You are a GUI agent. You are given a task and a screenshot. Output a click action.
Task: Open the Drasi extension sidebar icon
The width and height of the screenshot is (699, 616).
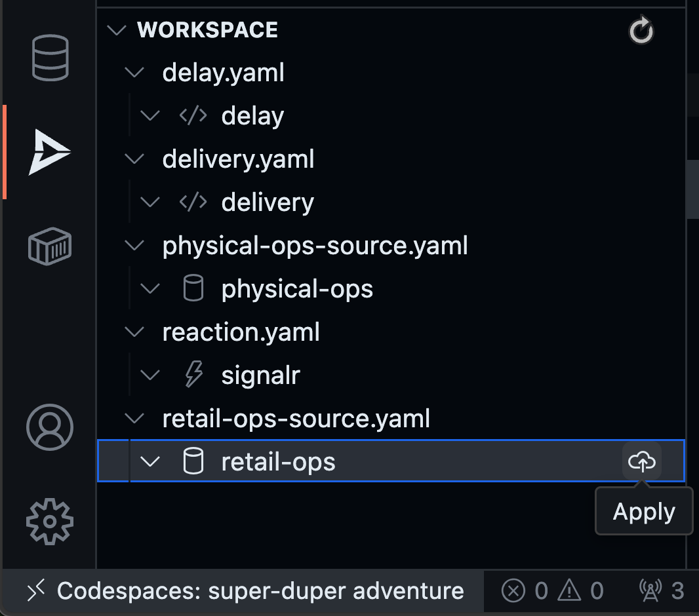tap(49, 151)
